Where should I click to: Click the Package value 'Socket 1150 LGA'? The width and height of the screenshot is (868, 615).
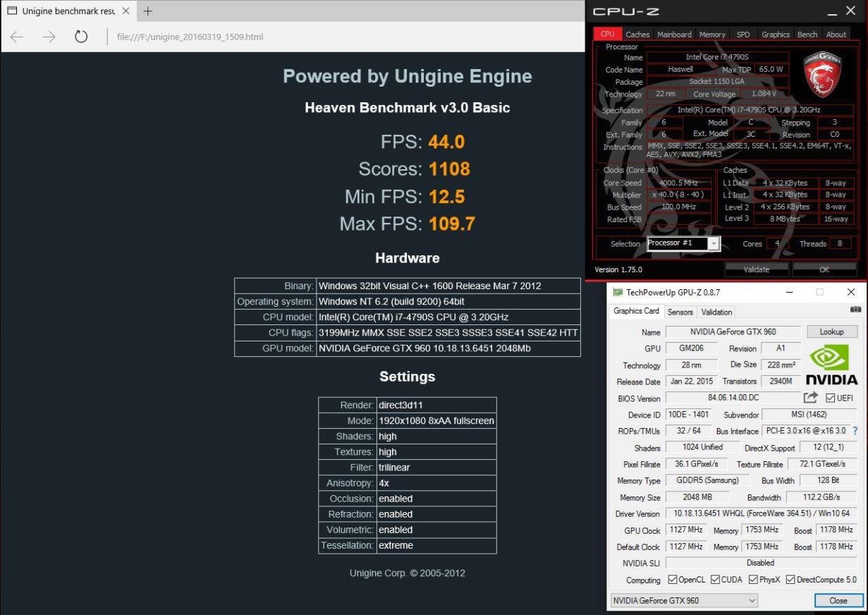click(x=718, y=82)
